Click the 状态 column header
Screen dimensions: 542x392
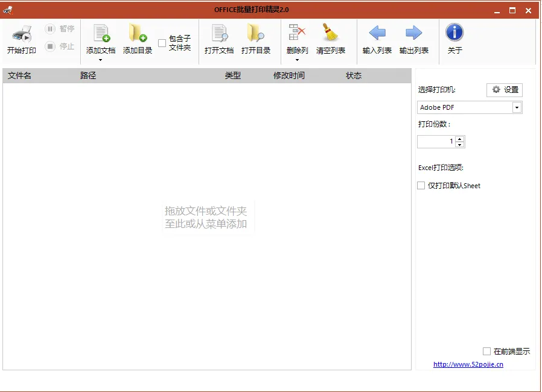[x=354, y=75]
